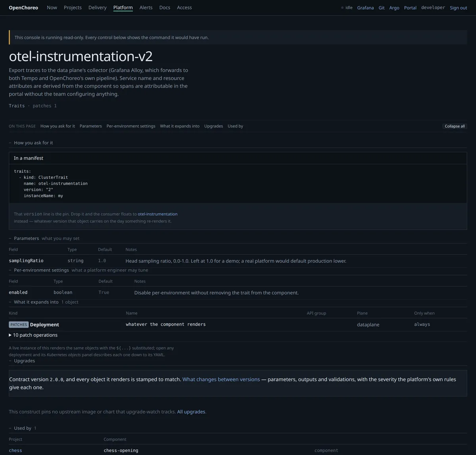
Task: Open the Portal link
Action: coord(410,8)
